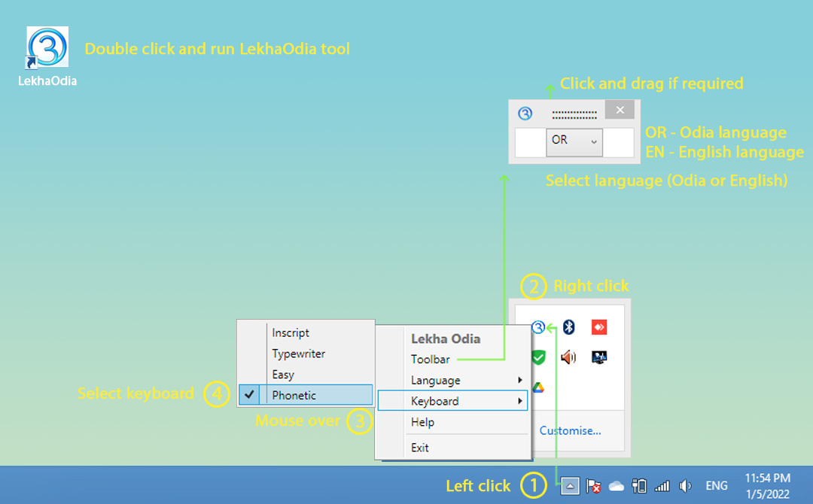
Task: Toggle the checked Phonetic keyboard option
Action: click(306, 395)
